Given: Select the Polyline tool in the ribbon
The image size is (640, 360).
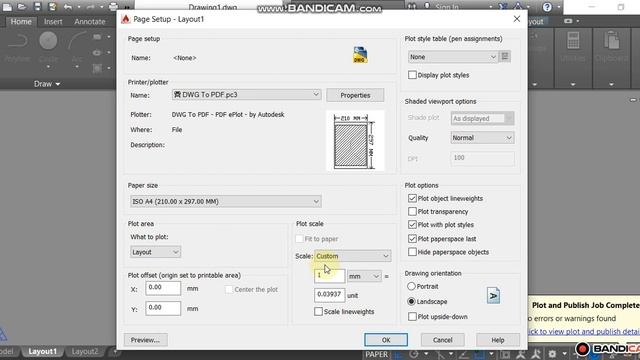Looking at the screenshot, I should (x=18, y=45).
